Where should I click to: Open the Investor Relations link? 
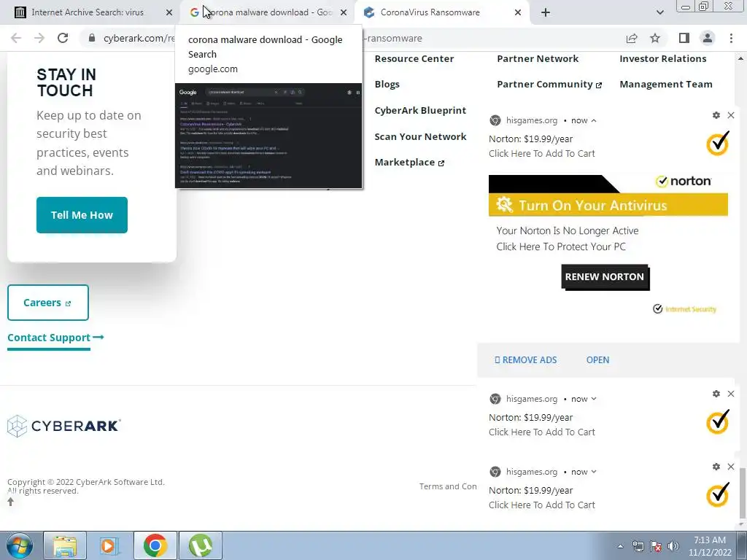(x=662, y=58)
